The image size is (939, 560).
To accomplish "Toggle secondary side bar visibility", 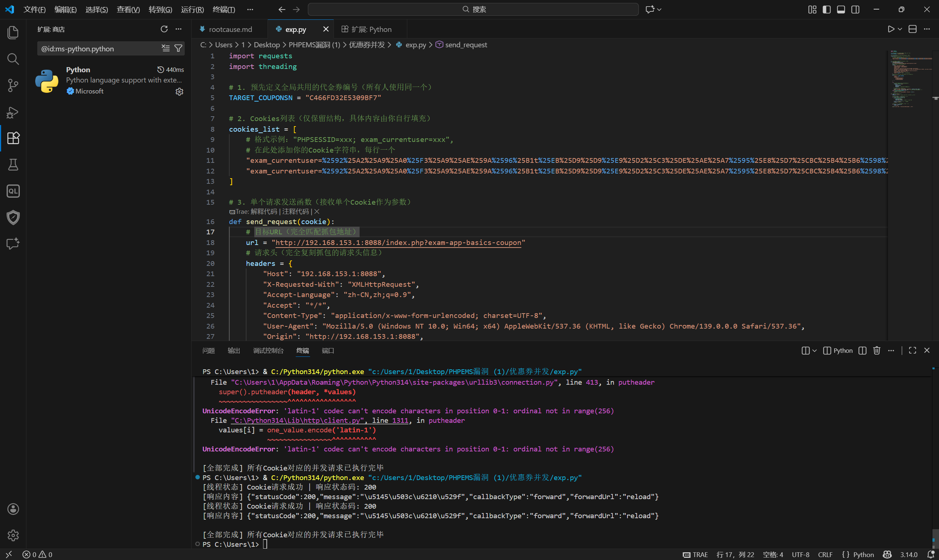I will [855, 10].
